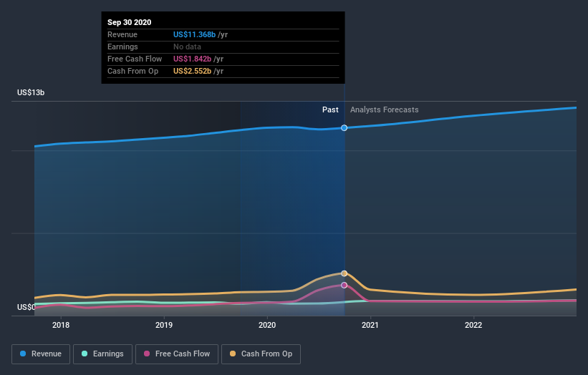Image resolution: width=588 pixels, height=375 pixels.
Task: Click the US$0 axis label
Action: 26,307
